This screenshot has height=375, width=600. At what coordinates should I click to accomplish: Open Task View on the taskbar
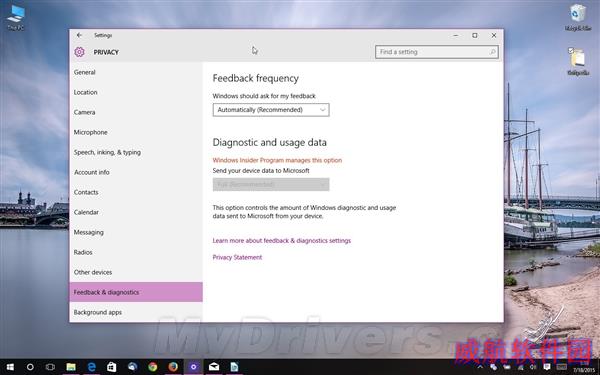(50, 367)
